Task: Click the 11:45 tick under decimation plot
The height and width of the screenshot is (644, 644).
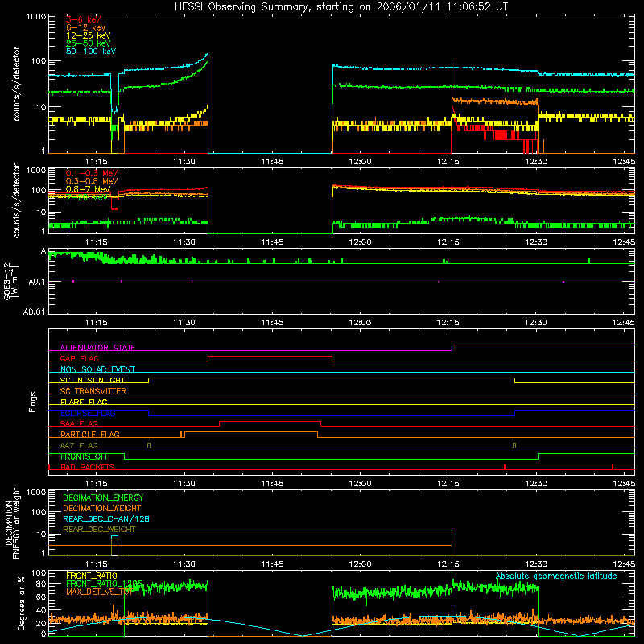Action: pyautogui.click(x=272, y=564)
